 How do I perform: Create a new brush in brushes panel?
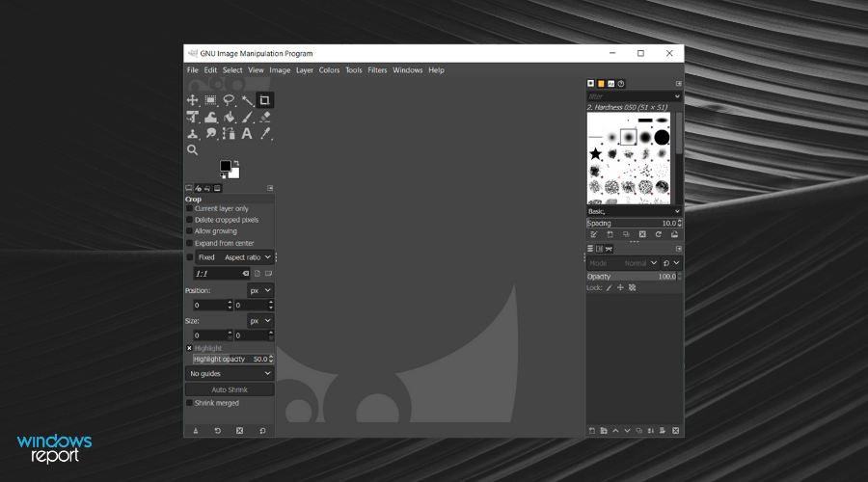click(x=610, y=234)
